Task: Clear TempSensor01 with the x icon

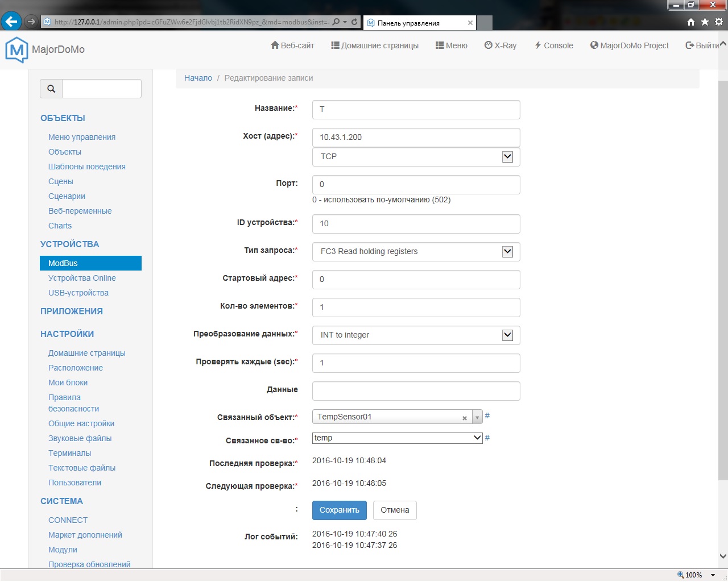Action: pos(465,418)
